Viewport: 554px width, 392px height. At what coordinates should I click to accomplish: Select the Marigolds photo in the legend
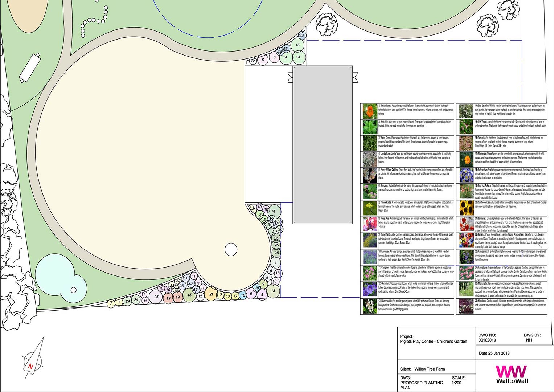pyautogui.click(x=466, y=159)
